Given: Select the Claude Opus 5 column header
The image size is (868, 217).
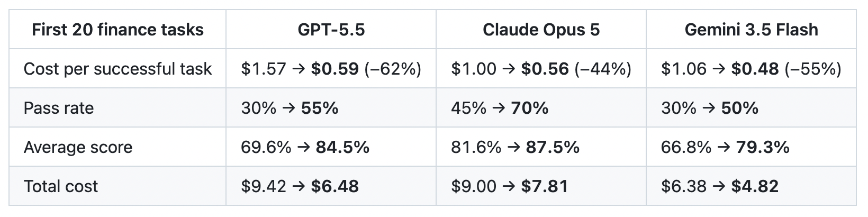Looking at the screenshot, I should [541, 30].
